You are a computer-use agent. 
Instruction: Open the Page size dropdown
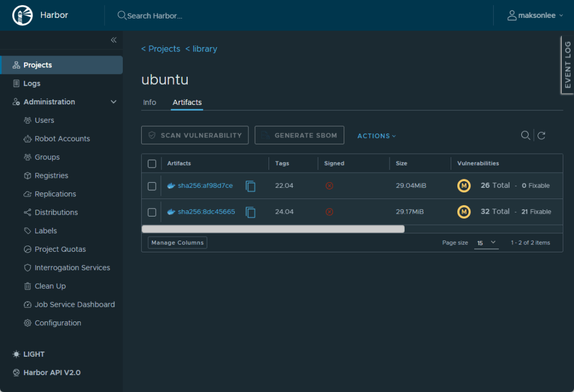pyautogui.click(x=486, y=243)
